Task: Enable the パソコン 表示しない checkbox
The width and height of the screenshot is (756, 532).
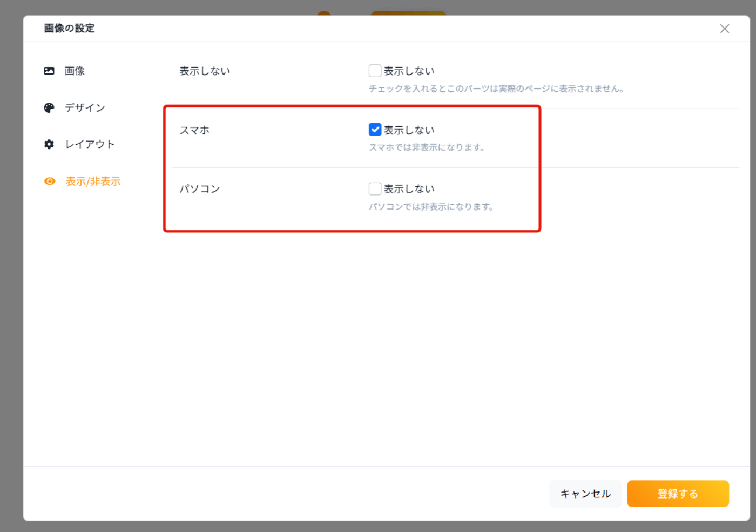Action: click(375, 188)
